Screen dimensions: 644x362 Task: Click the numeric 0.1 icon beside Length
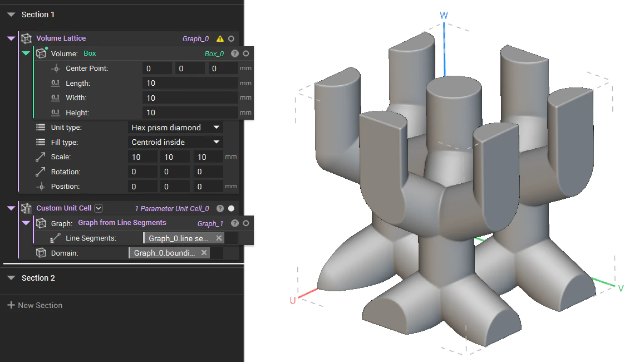coord(55,82)
